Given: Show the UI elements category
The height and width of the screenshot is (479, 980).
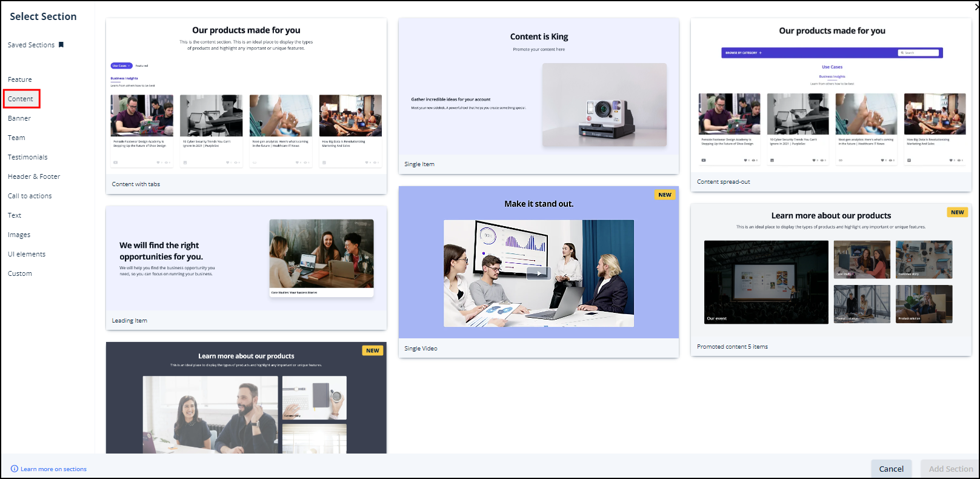Looking at the screenshot, I should (x=27, y=254).
